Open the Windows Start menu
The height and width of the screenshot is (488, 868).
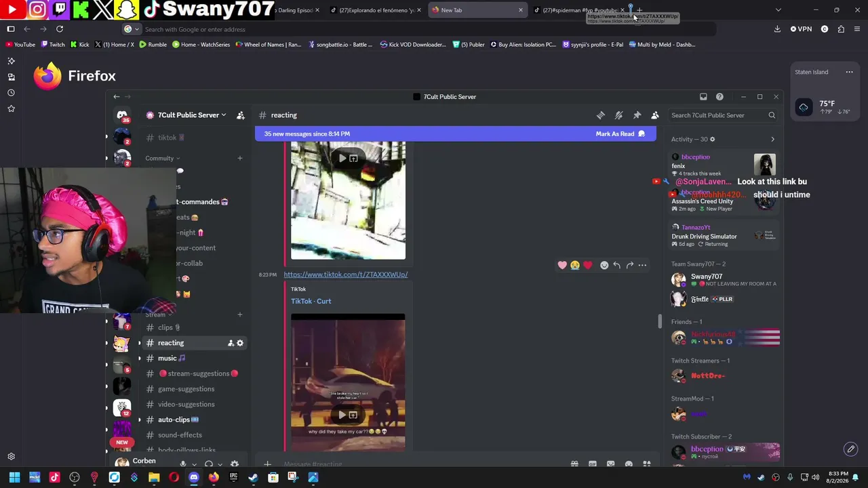pyautogui.click(x=14, y=477)
